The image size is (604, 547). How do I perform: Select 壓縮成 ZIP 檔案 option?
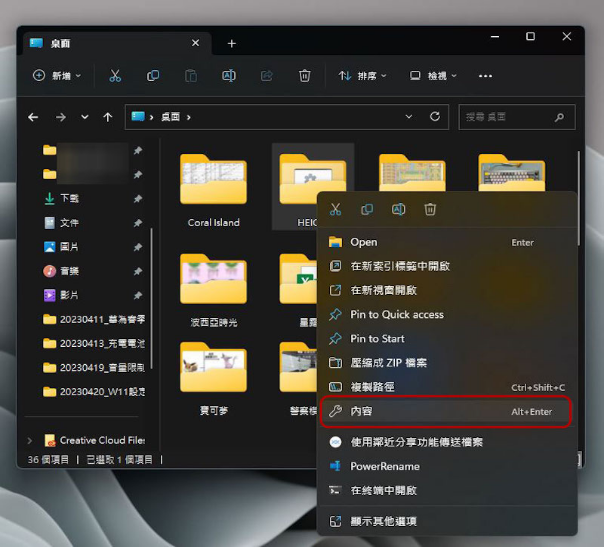(388, 362)
